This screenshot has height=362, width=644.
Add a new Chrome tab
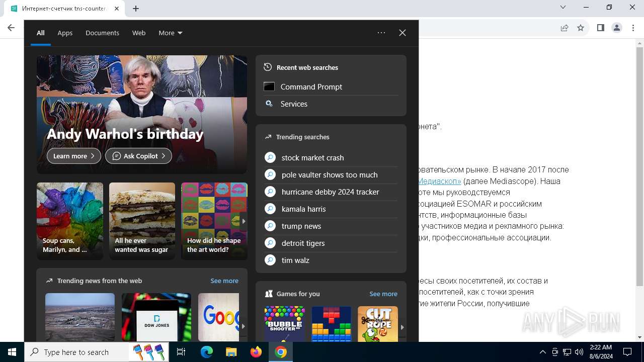[x=136, y=9]
